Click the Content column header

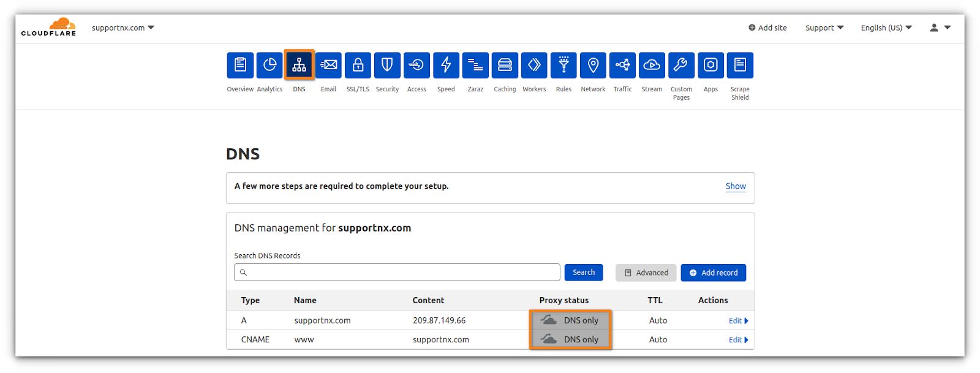coord(428,300)
